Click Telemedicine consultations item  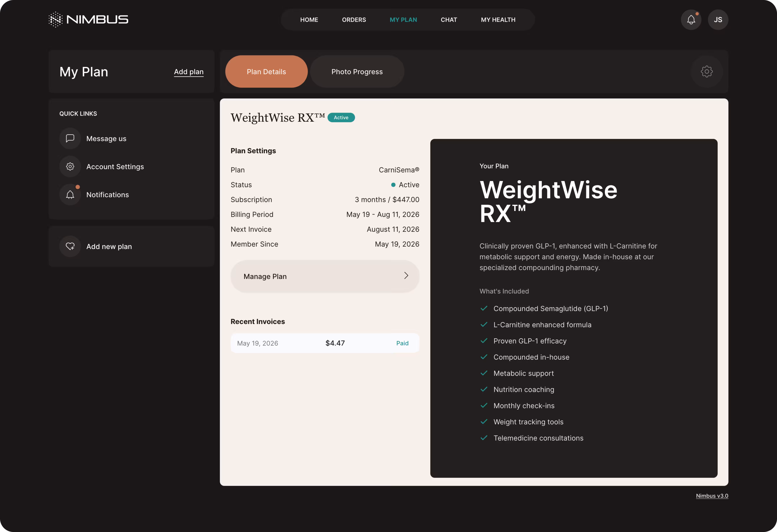point(538,438)
